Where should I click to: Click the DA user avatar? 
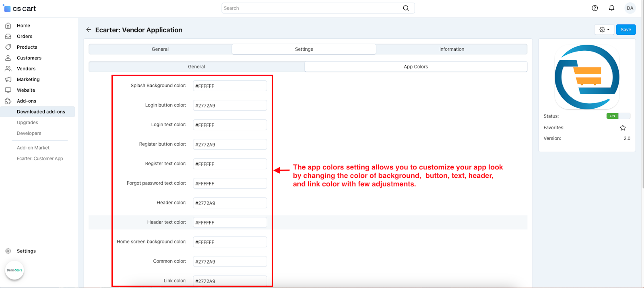click(x=630, y=8)
